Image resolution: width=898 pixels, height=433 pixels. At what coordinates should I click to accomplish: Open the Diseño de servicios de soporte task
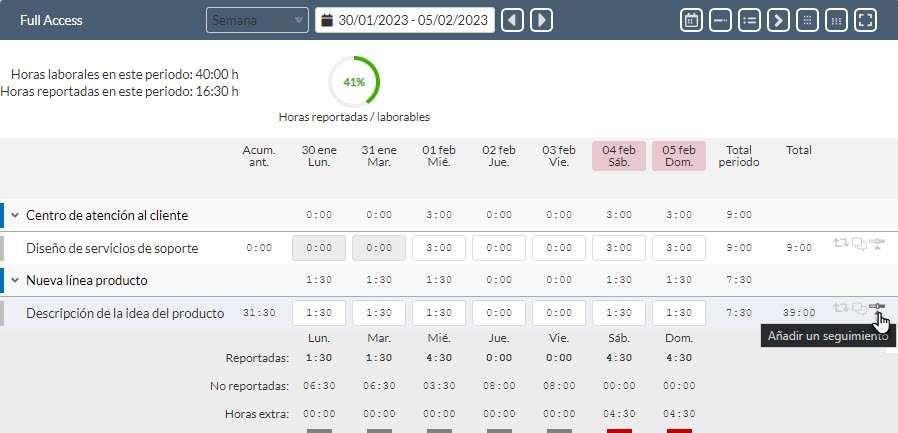[x=112, y=248]
